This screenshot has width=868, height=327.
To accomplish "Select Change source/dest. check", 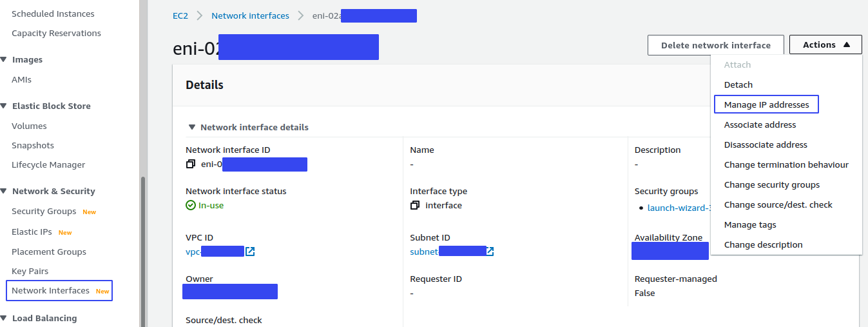I will tap(778, 205).
